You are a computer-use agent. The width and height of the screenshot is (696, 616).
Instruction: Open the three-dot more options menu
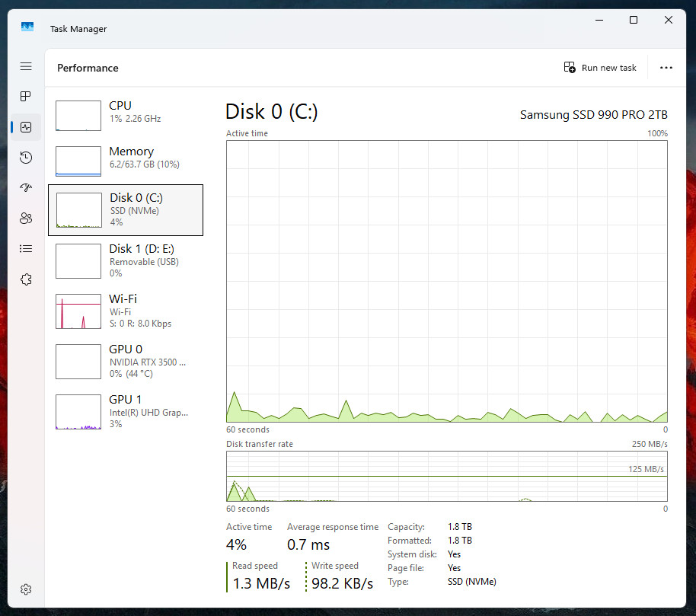tap(666, 68)
